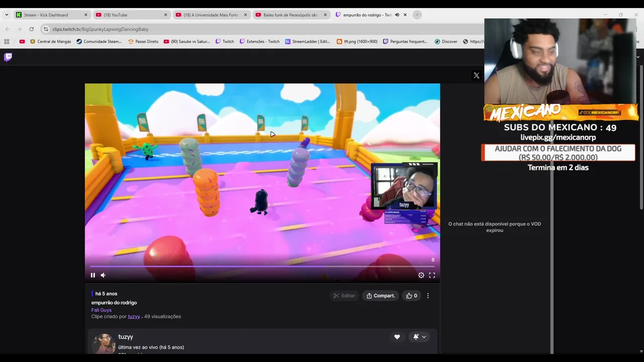
Task: Switch to A Universidade Mais Forte tab
Action: click(x=211, y=15)
